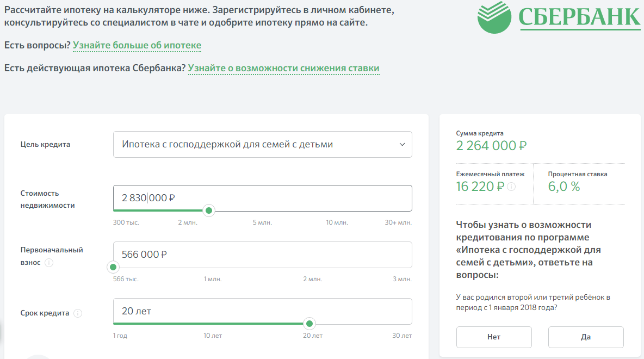This screenshot has width=644, height=359.
Task: Click the Стоимость недвижимости slider handle
Action: (x=209, y=211)
